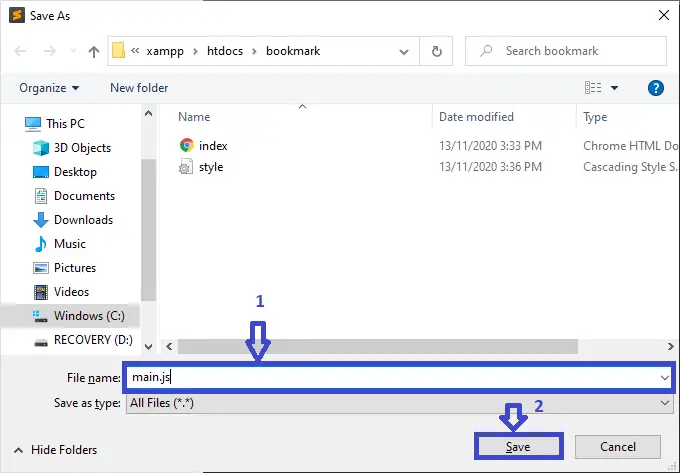This screenshot has width=680, height=473.
Task: Select the index HTML file
Action: (x=213, y=146)
